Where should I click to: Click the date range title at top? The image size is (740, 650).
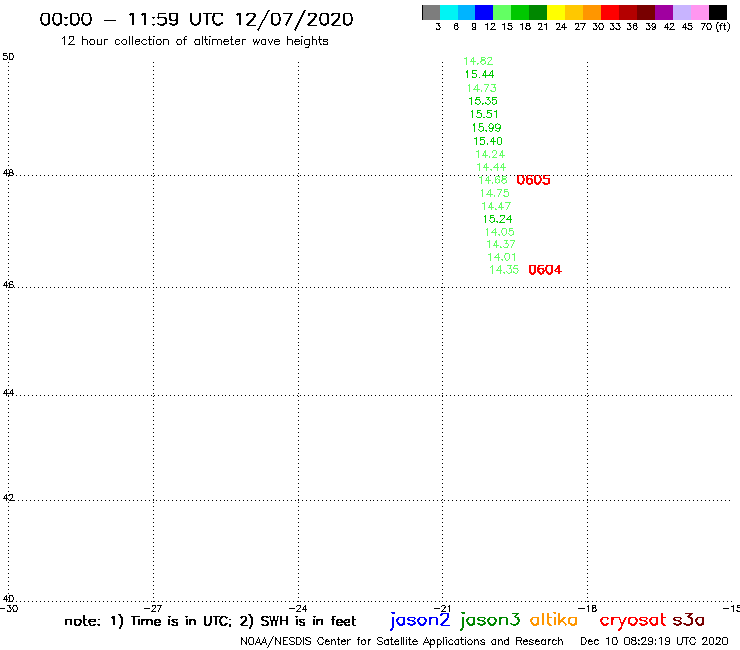click(196, 19)
